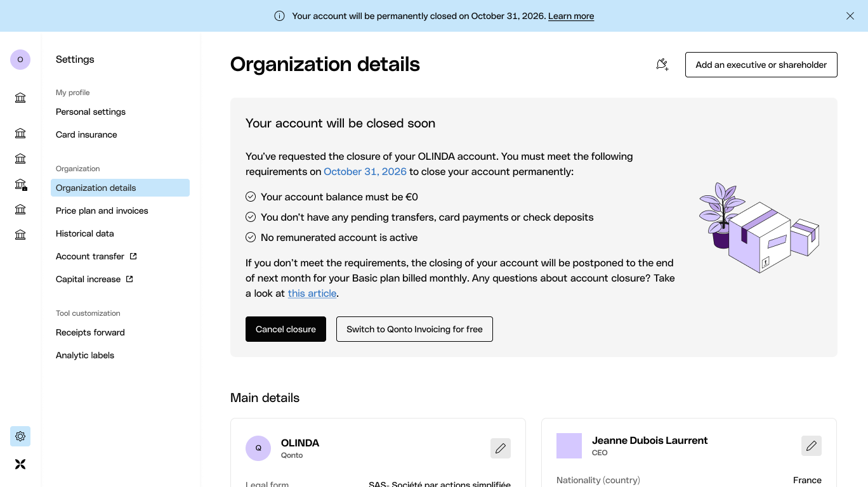The height and width of the screenshot is (487, 868).
Task: Click the check icon for account balance requirement
Action: pyautogui.click(x=251, y=197)
